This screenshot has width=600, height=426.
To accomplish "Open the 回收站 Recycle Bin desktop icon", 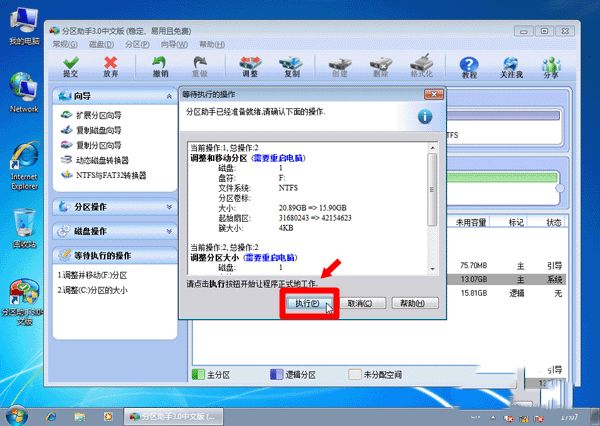I will click(x=24, y=228).
